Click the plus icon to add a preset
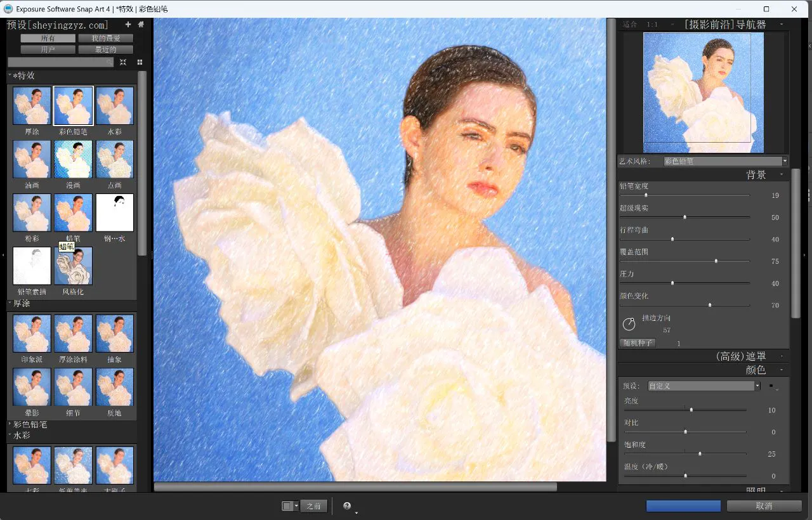The image size is (812, 520). pos(128,25)
